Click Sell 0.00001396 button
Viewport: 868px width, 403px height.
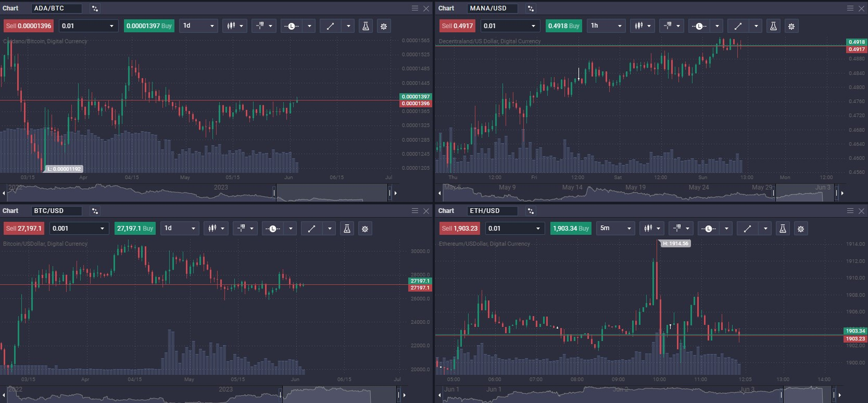point(29,26)
